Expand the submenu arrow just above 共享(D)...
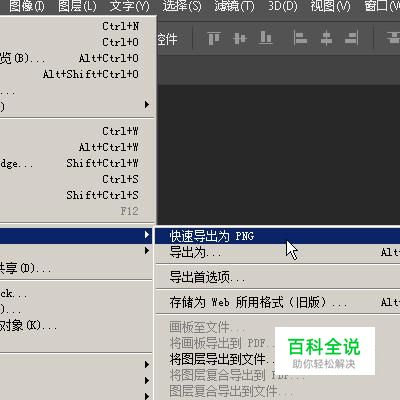400x400 pixels. click(x=147, y=250)
